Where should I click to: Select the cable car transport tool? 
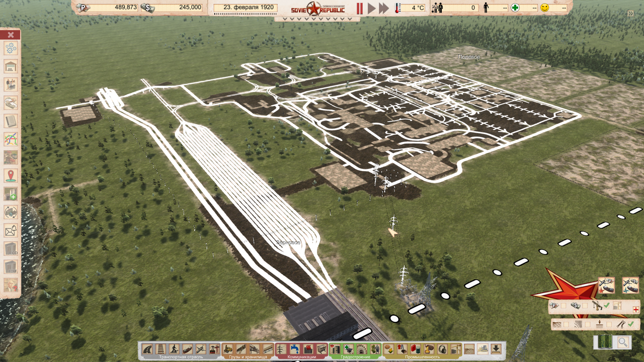coord(214,349)
